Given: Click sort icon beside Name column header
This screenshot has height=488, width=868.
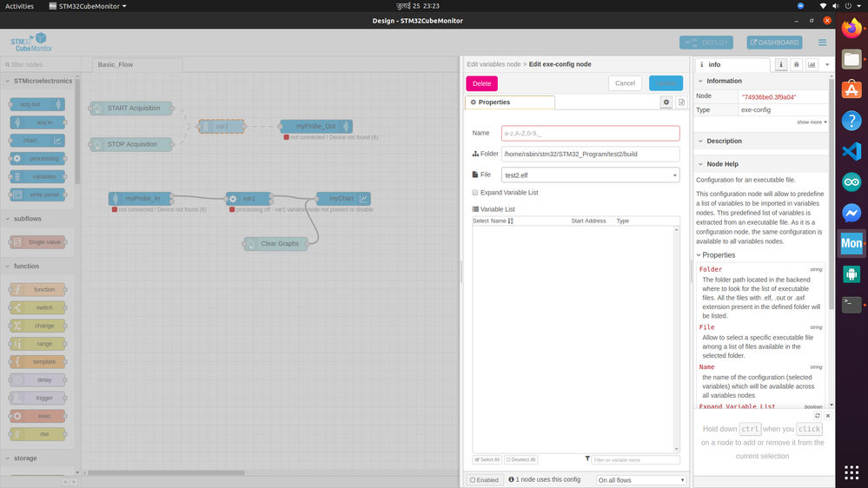Looking at the screenshot, I should [x=510, y=221].
